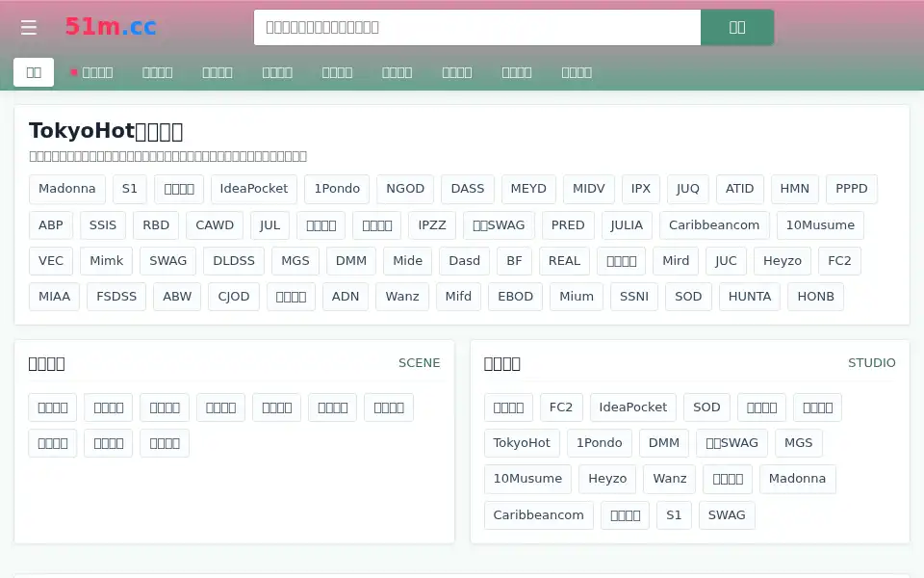Click the STUDIO section label
The height and width of the screenshot is (578, 924).
(x=872, y=363)
